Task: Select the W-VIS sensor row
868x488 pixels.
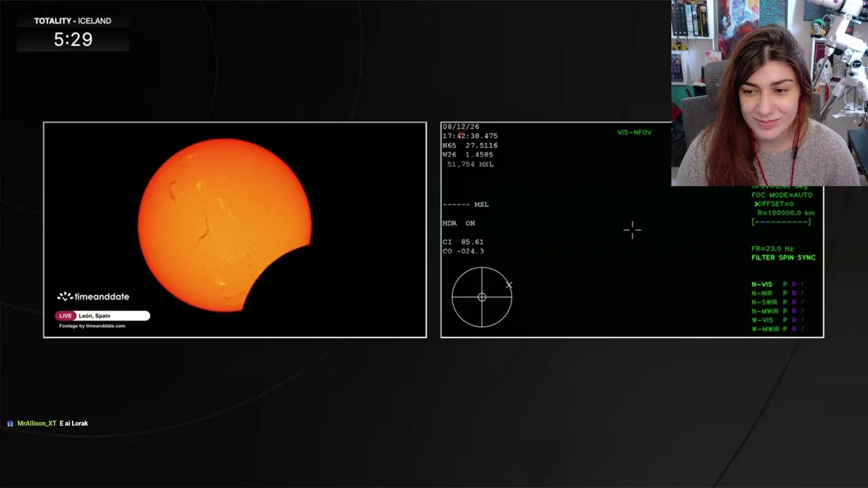Action: [x=778, y=320]
